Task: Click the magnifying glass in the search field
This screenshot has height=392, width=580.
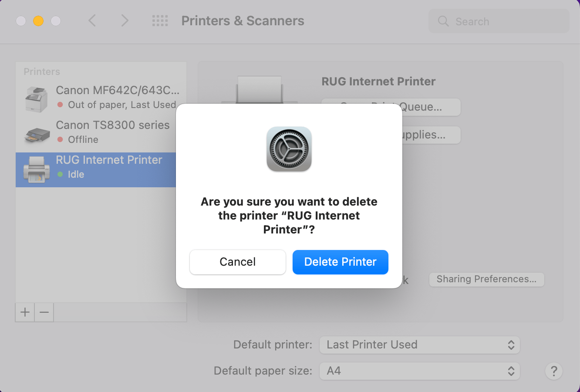Action: pyautogui.click(x=443, y=21)
